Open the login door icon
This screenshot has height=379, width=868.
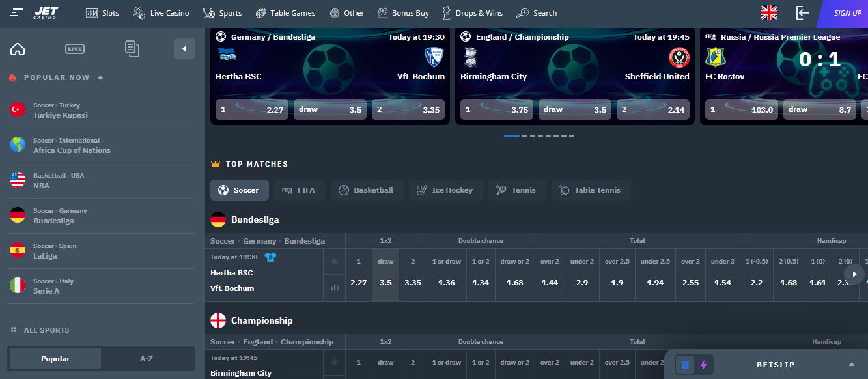pyautogui.click(x=802, y=12)
